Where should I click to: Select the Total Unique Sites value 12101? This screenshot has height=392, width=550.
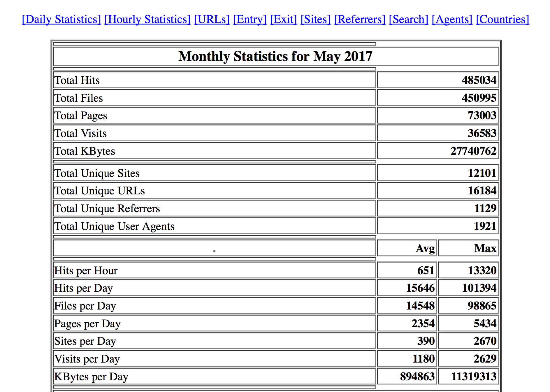coord(482,173)
